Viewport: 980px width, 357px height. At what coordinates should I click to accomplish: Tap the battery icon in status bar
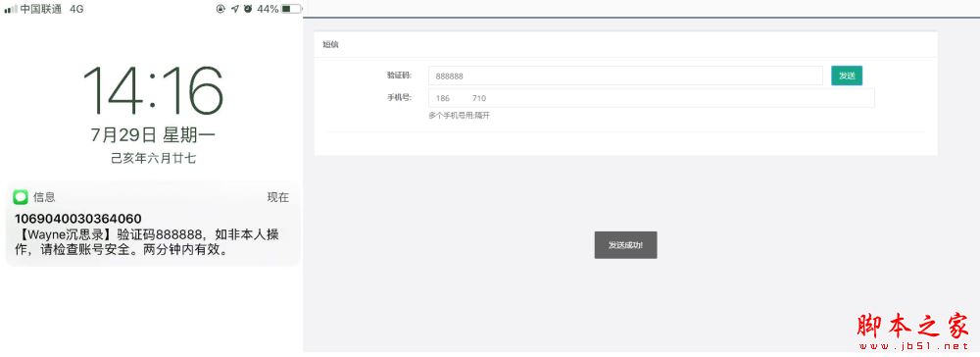click(291, 9)
